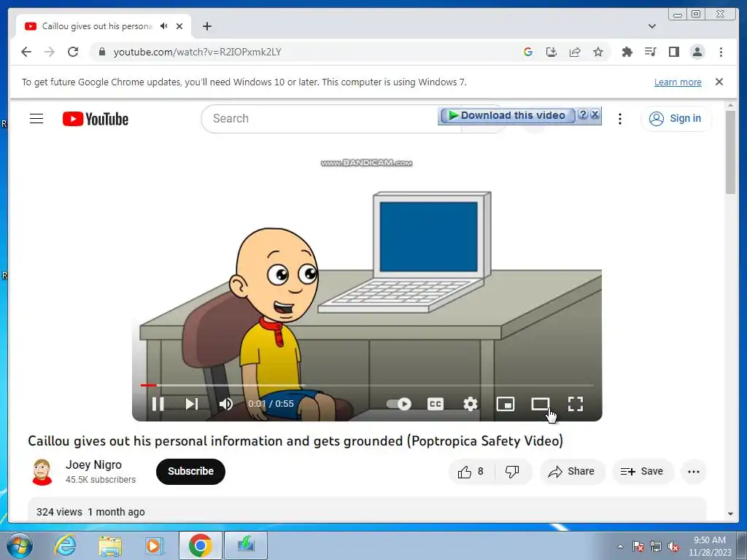747x560 pixels.
Task: Open help on download bar question mark
Action: (x=583, y=114)
